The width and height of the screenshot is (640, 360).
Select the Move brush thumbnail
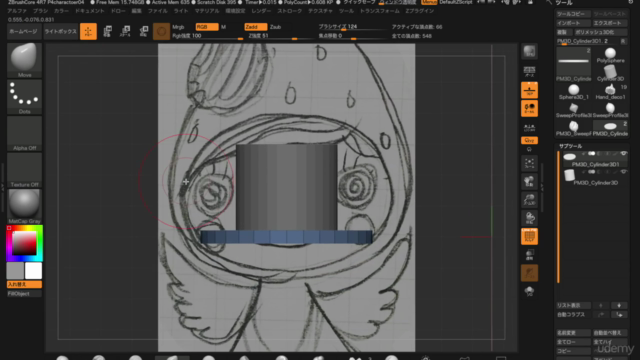click(24, 60)
